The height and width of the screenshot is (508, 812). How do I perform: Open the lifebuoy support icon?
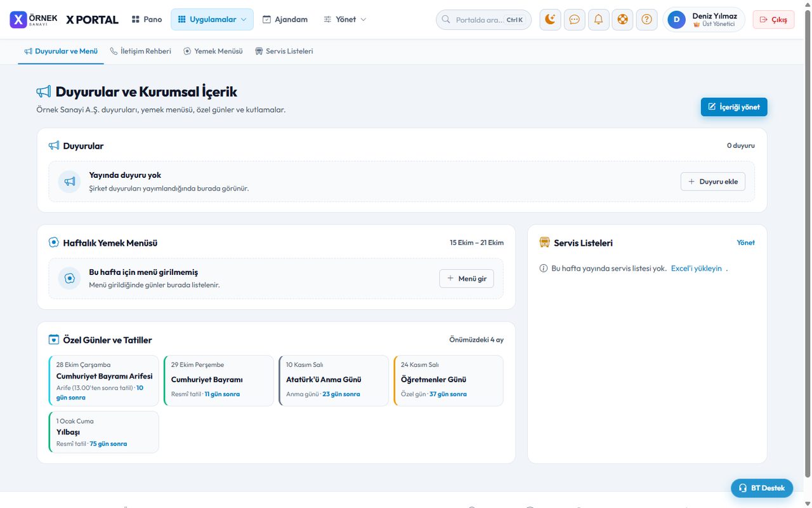tap(622, 20)
